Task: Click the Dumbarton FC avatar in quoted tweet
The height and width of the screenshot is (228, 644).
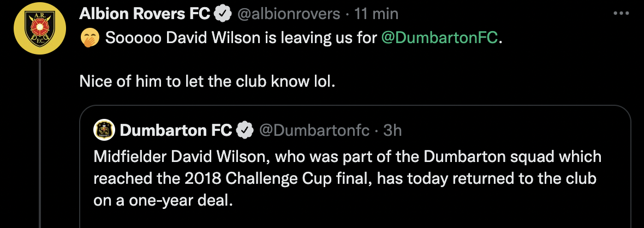Action: pos(104,130)
